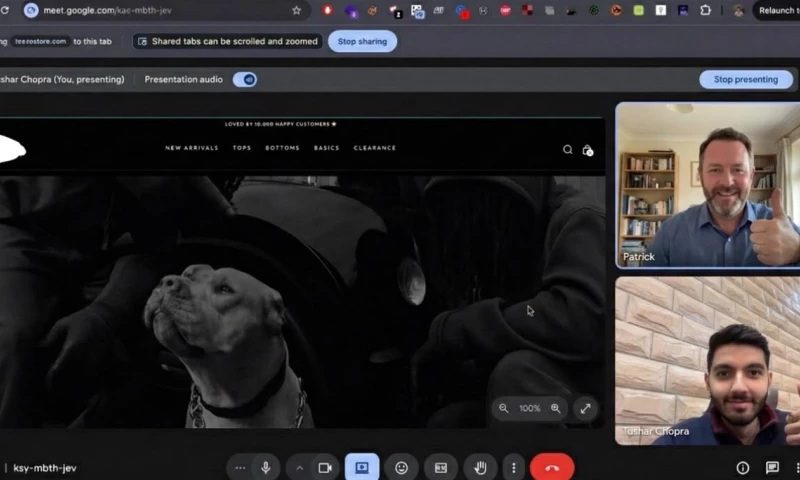
Task: Open audio and video settings chevron
Action: click(299, 467)
